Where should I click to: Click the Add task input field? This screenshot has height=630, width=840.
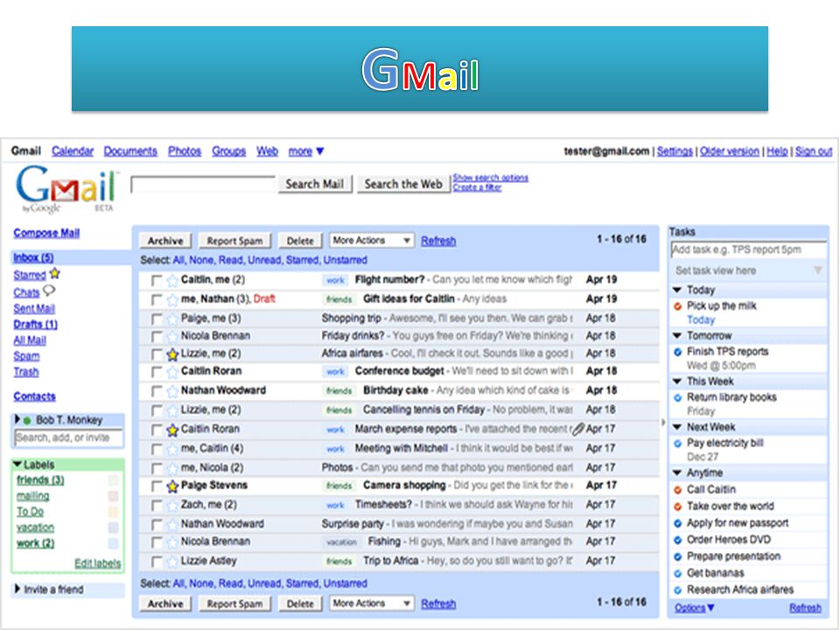[748, 249]
